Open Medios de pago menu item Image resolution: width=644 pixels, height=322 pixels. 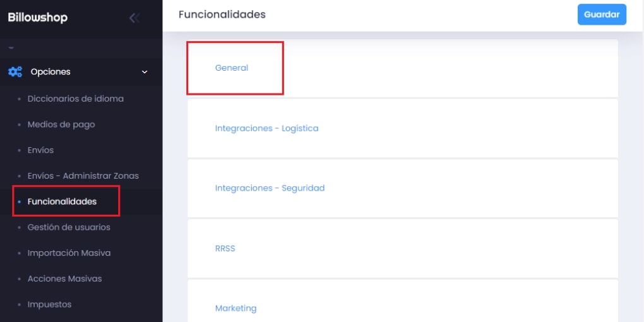61,124
